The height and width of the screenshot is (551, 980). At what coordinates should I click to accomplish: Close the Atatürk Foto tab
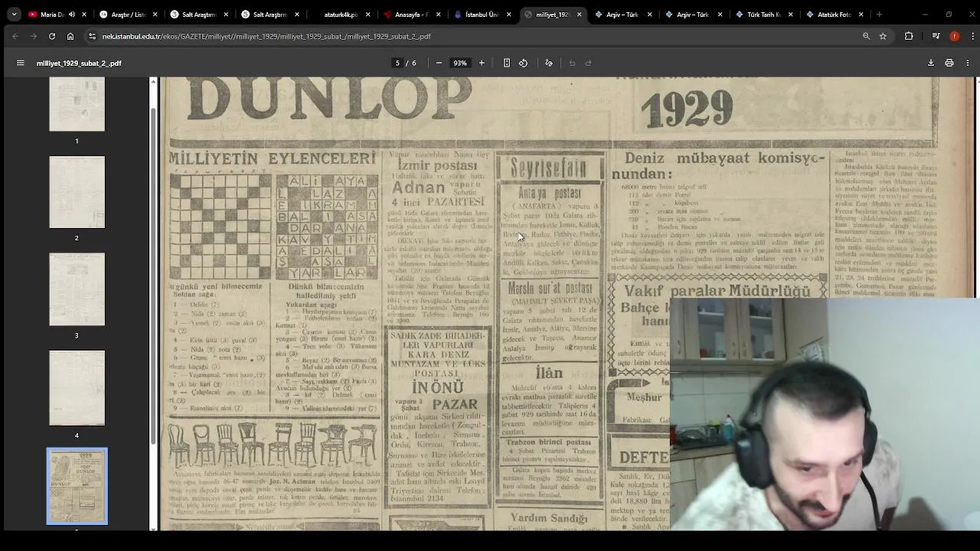point(861,14)
